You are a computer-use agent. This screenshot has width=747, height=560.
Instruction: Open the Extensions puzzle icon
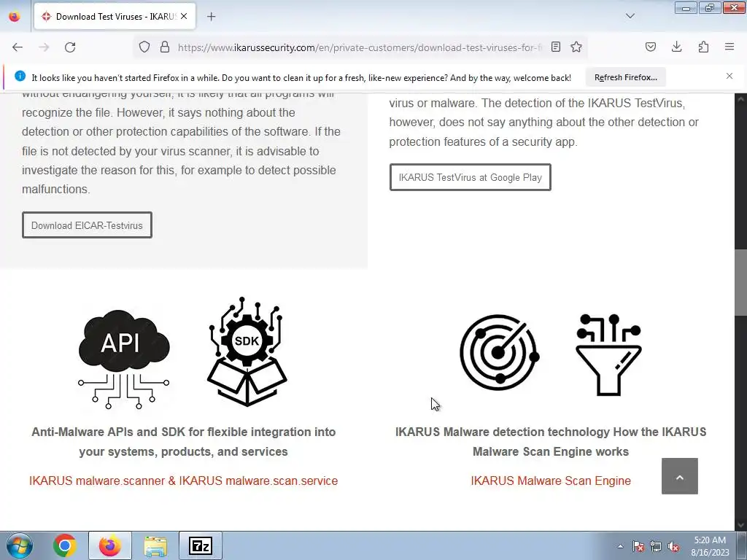click(x=703, y=47)
